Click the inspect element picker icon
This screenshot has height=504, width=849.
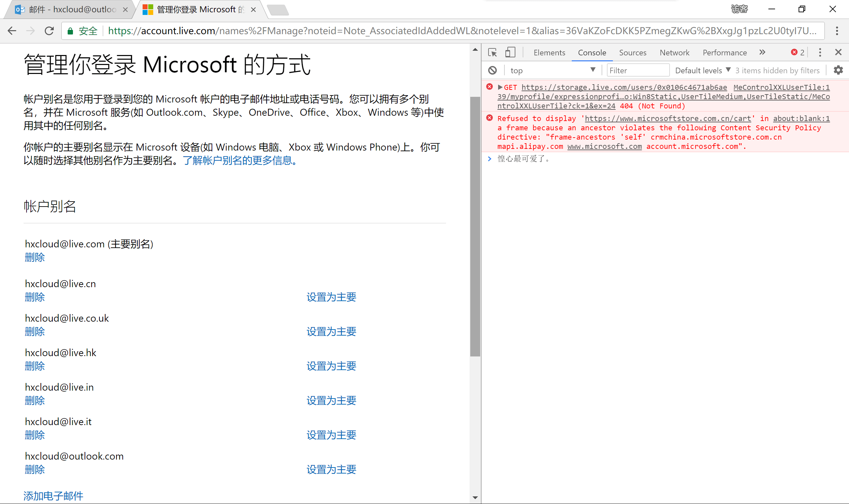point(492,52)
